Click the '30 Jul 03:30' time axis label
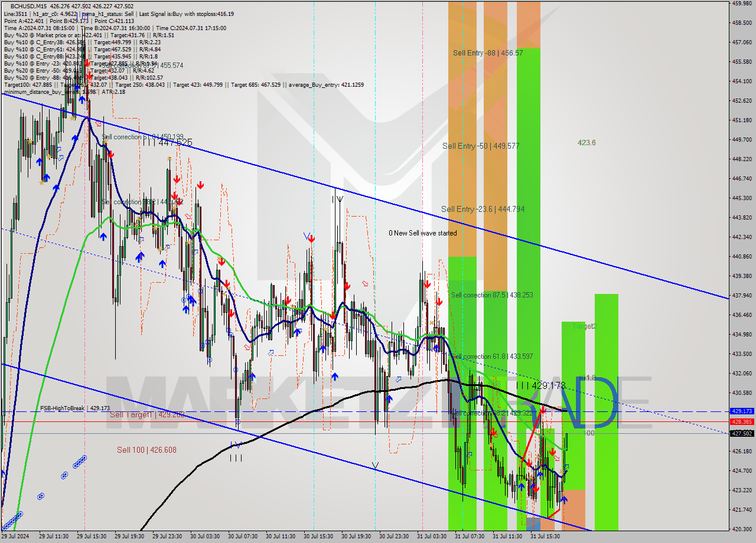 [x=204, y=537]
